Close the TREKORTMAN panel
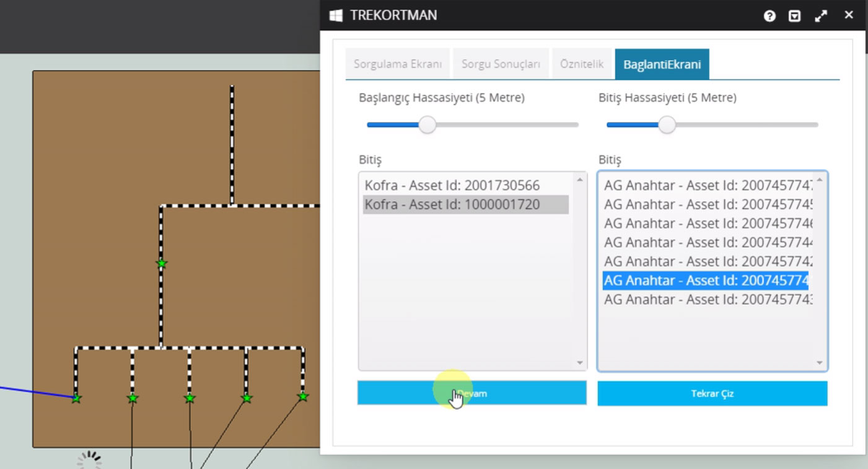 pos(849,15)
